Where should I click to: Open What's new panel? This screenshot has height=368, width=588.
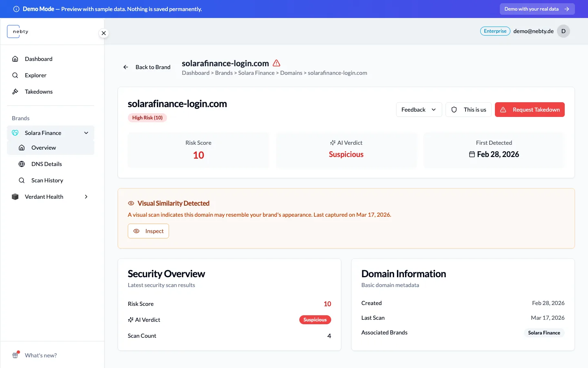40,355
